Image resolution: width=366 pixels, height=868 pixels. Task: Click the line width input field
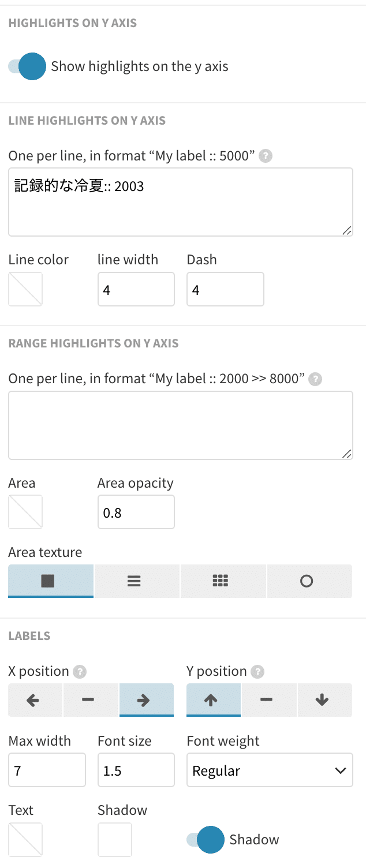136,289
